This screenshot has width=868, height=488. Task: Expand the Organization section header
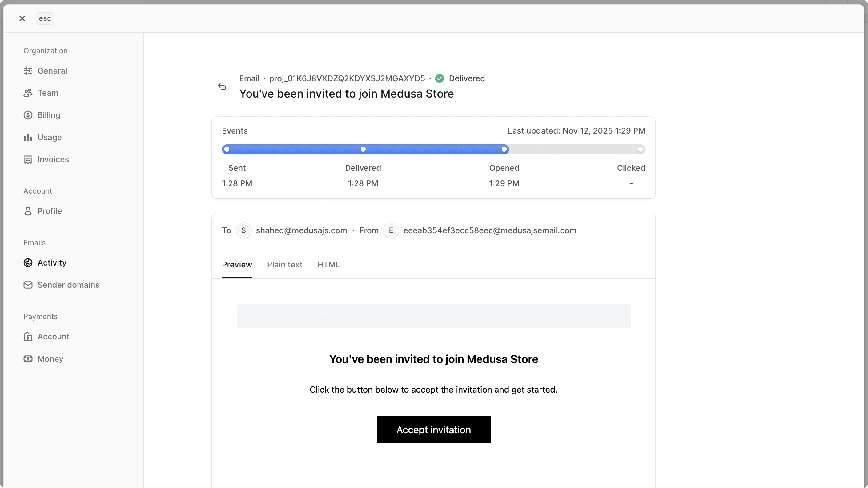pos(45,50)
